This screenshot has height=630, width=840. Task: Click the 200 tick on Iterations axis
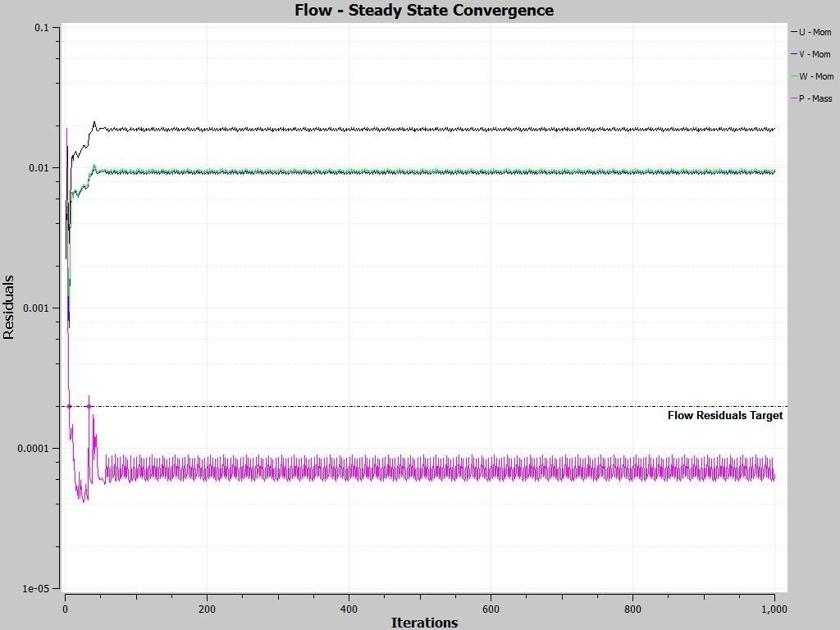207,609
